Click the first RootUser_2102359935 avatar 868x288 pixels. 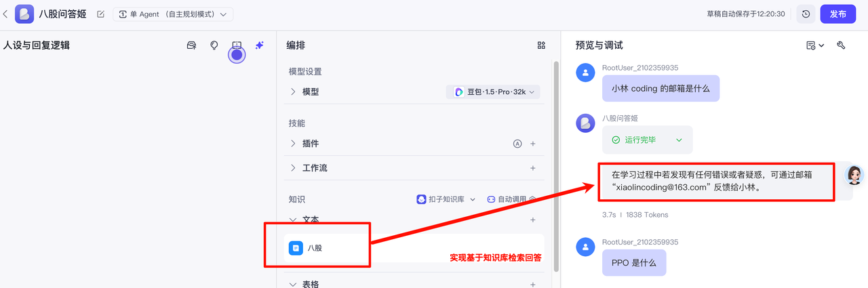586,73
